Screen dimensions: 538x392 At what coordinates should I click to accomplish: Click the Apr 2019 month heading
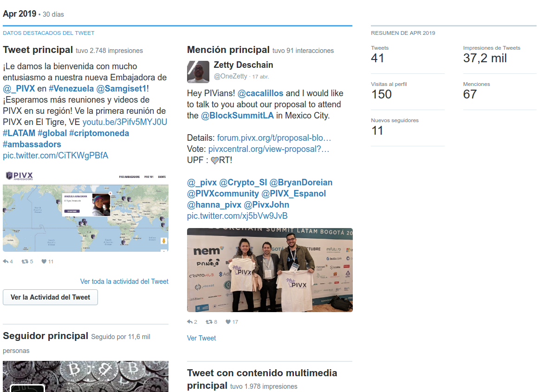tap(19, 14)
